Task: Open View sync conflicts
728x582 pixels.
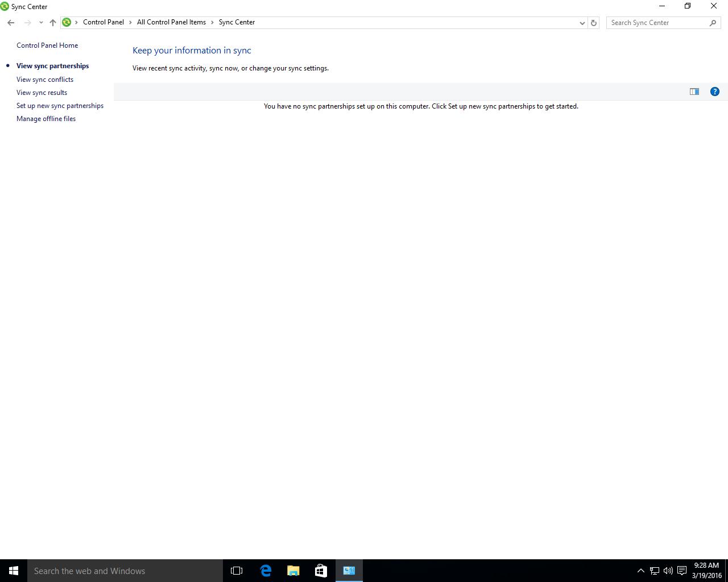Action: [45, 80]
